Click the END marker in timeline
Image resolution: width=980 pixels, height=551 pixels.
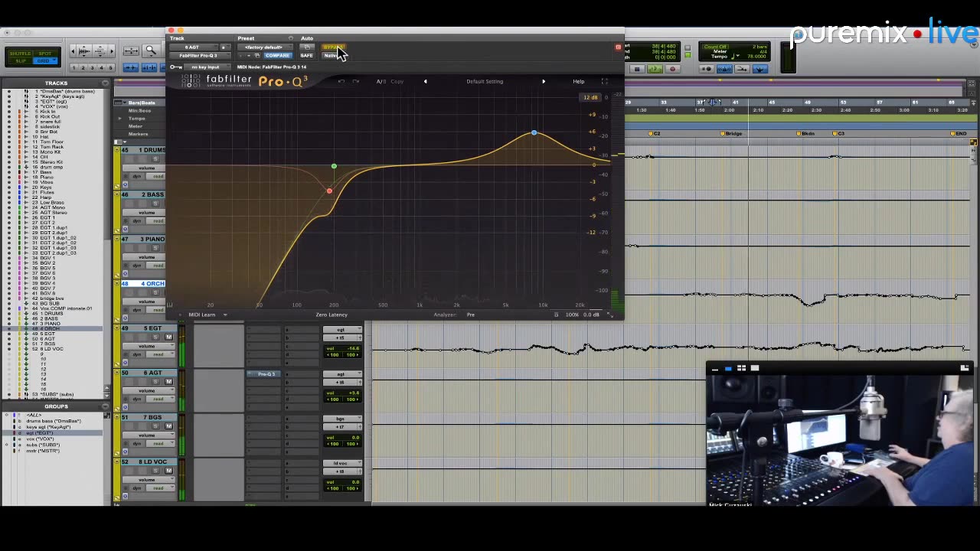tap(959, 133)
